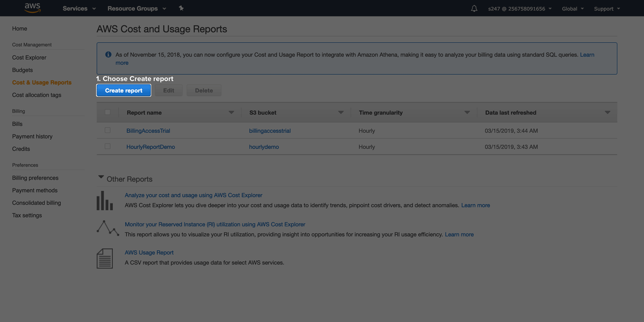Open S3 bucket column filter arrow
Viewport: 644px width, 322px height.
point(341,112)
